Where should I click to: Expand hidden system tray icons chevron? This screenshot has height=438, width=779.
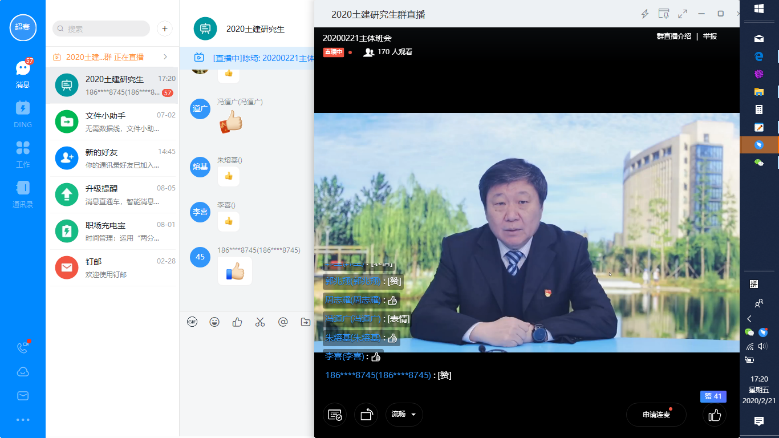(749, 319)
